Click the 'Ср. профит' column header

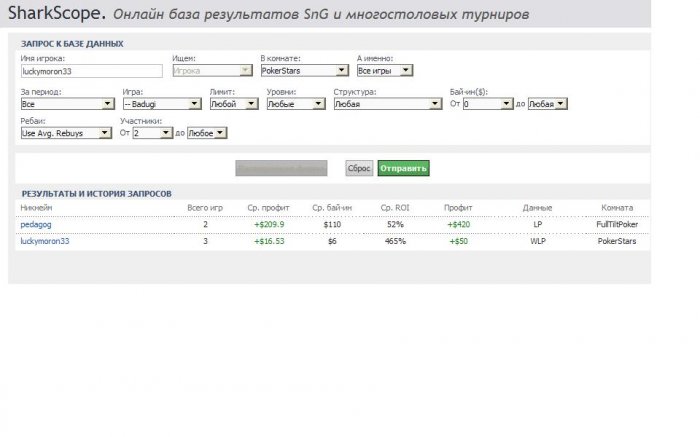(268, 208)
